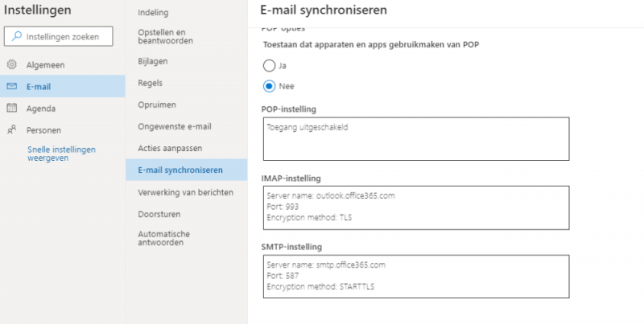Viewport: 644px width, 324px height.
Task: Click the Instellingen zoeken search field
Action: click(x=68, y=36)
